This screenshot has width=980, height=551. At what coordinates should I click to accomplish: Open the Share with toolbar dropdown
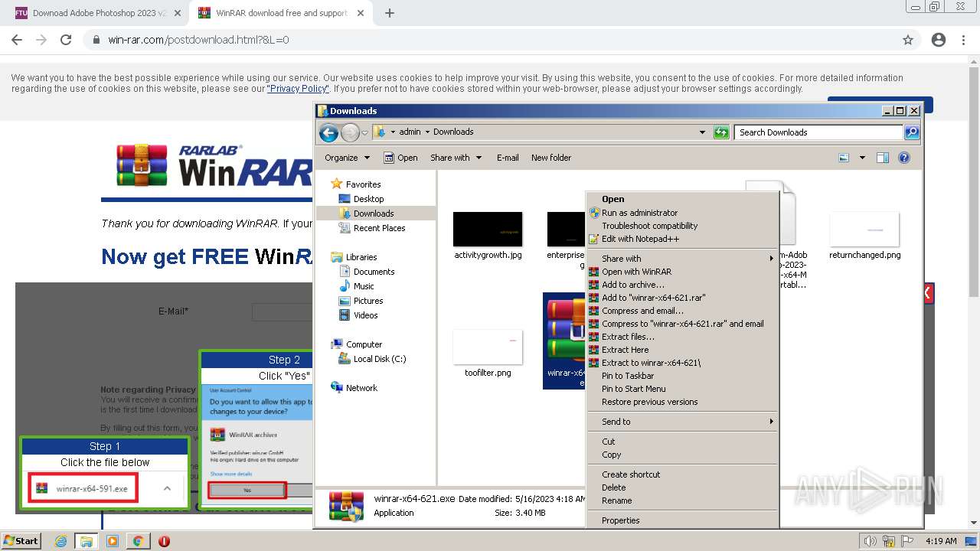(456, 158)
